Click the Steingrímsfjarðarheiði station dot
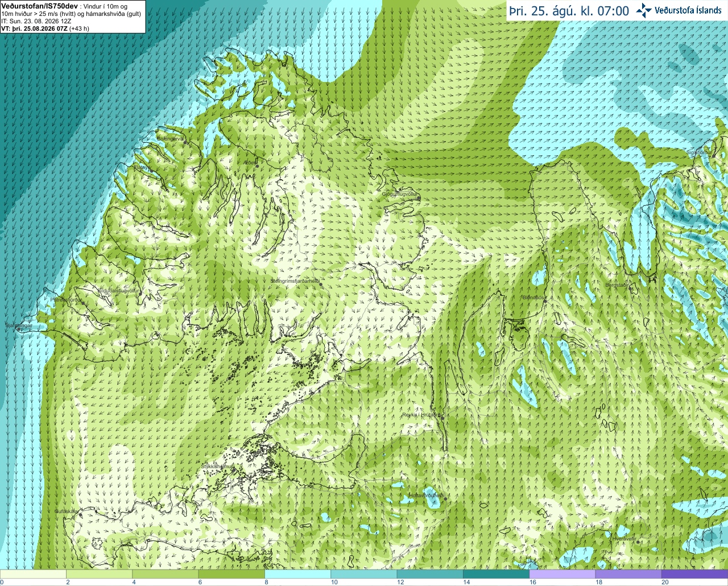This screenshot has width=728, height=586. (320, 284)
